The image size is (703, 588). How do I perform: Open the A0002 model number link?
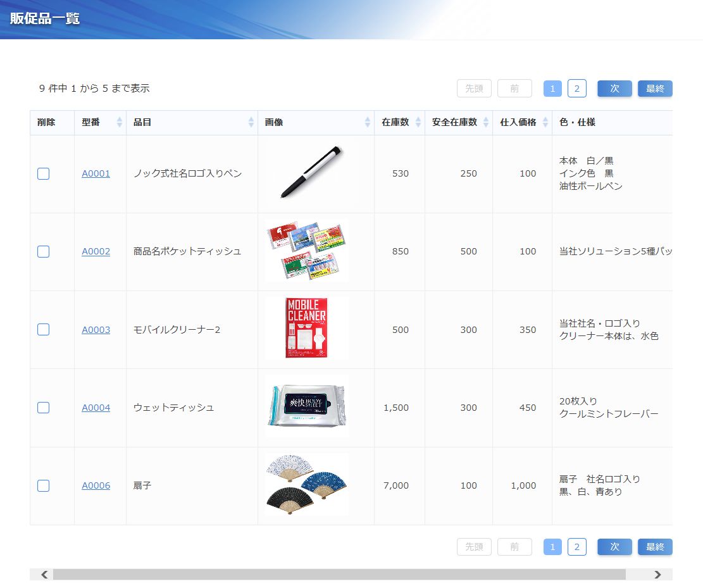coord(96,251)
